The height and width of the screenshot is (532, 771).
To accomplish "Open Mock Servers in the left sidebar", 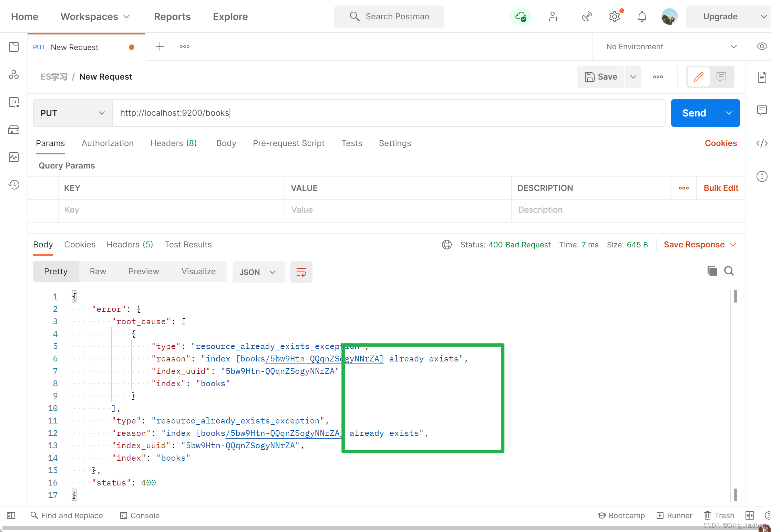I will click(14, 130).
